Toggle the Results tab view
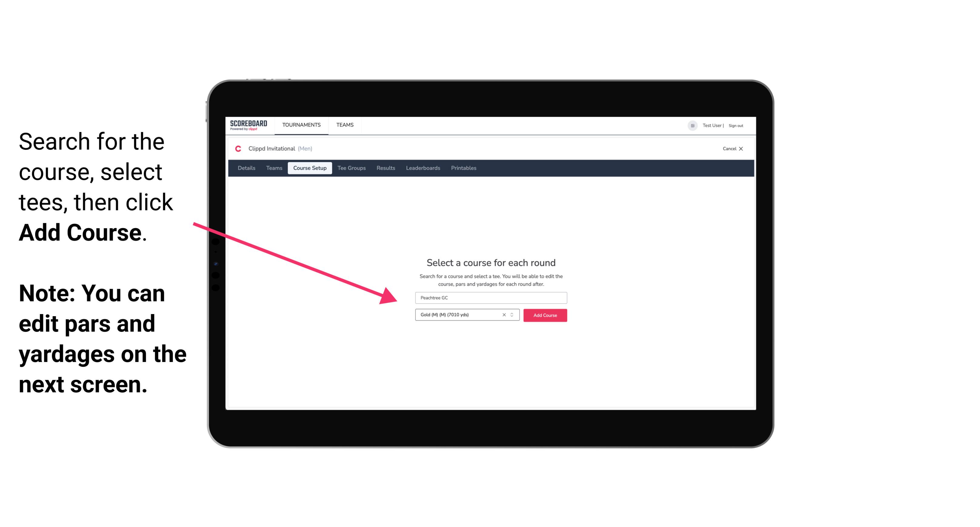Viewport: 980px width, 527px height. coord(385,168)
